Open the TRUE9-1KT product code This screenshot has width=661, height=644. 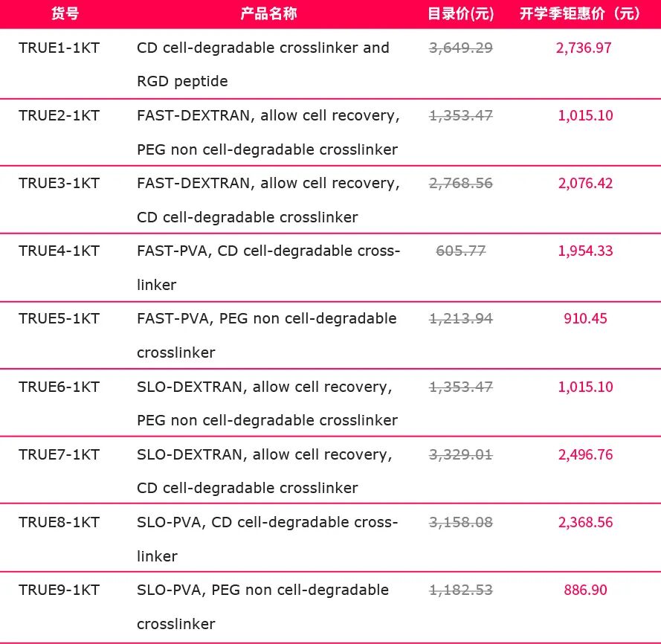point(59,590)
